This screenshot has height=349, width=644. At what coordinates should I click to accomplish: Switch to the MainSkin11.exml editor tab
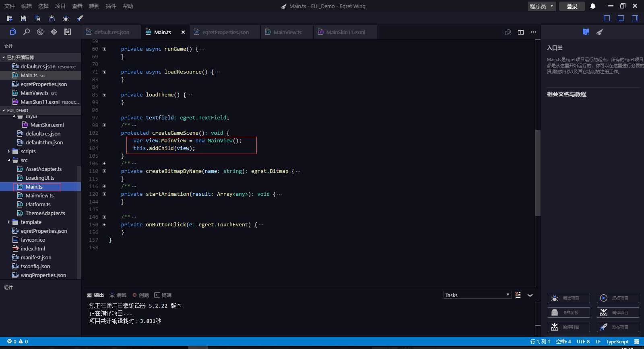tap(345, 32)
